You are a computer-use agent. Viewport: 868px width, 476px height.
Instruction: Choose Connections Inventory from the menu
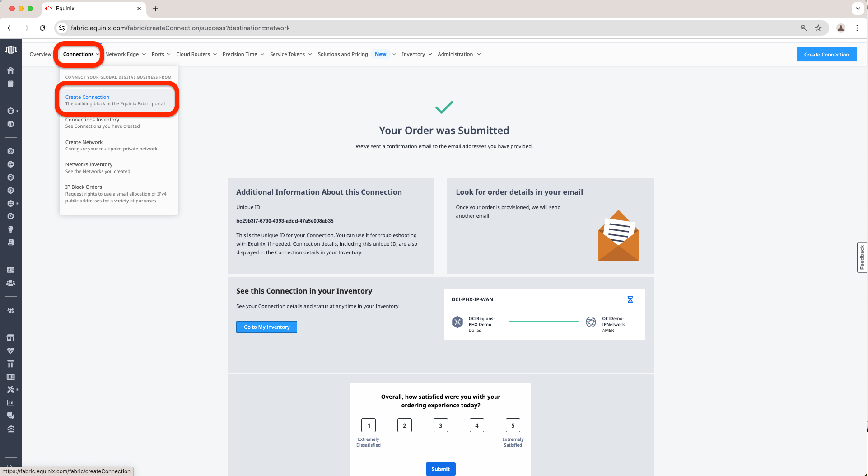[x=117, y=123]
